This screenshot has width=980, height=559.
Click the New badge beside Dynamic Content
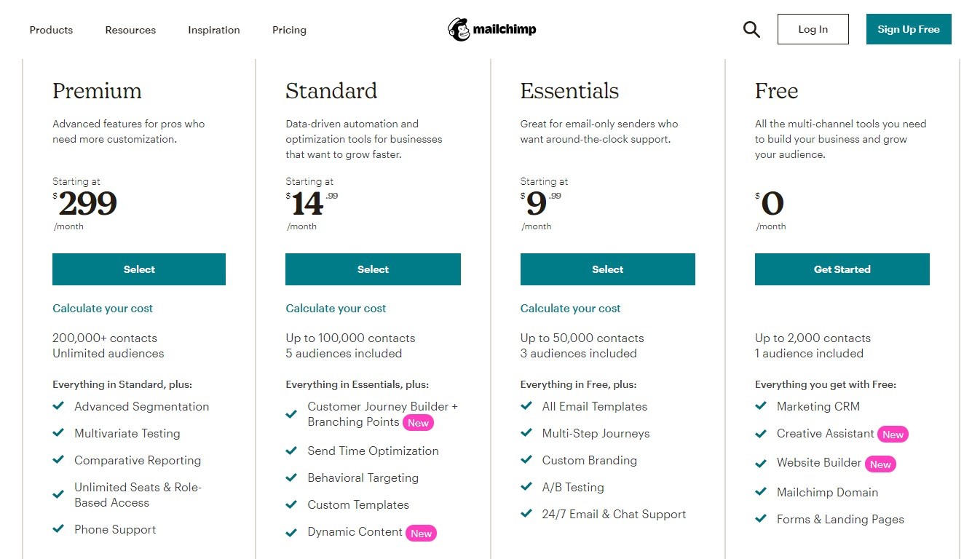point(421,534)
